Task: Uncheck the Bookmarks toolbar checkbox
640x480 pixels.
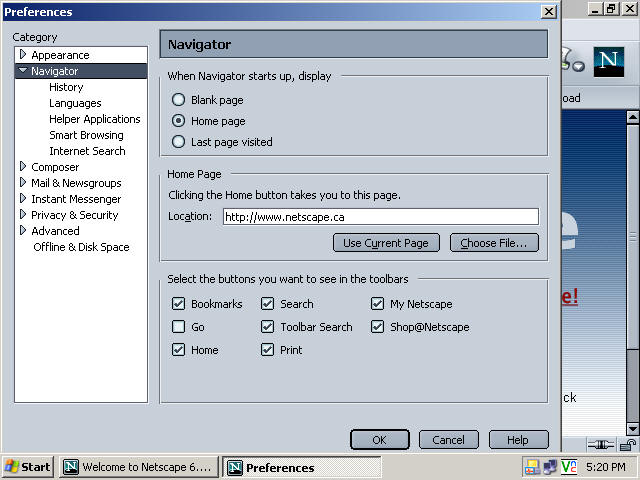Action: pyautogui.click(x=178, y=304)
